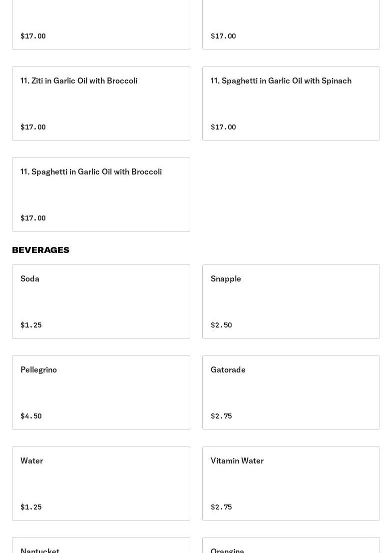Click the Beverages section heading

click(x=40, y=250)
